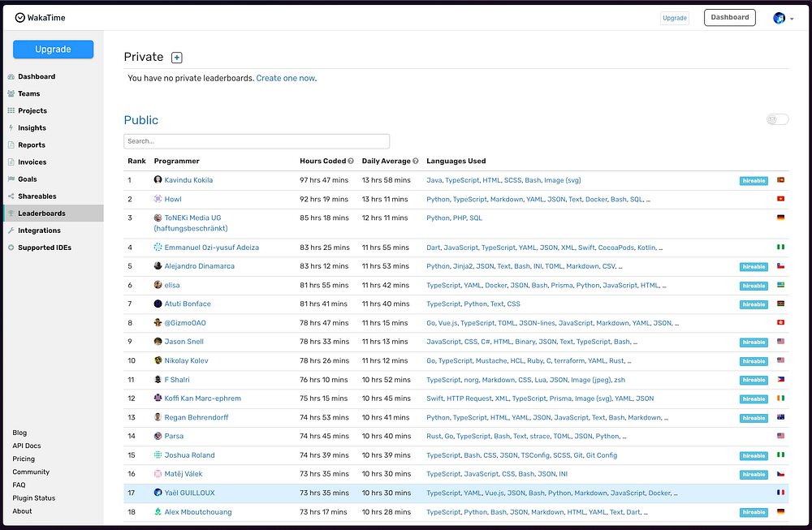Click the French flag in Yaël GUILLOUX row

(x=780, y=493)
